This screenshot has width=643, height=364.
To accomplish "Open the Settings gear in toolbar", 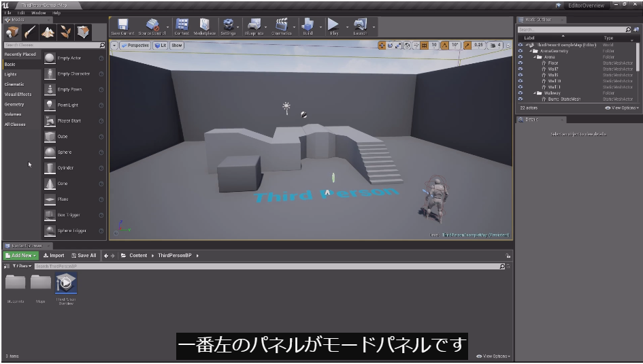I will tap(228, 27).
